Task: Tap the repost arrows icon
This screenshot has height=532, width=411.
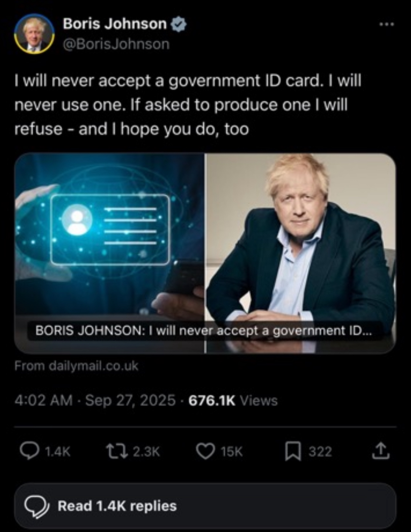Action: tap(116, 451)
